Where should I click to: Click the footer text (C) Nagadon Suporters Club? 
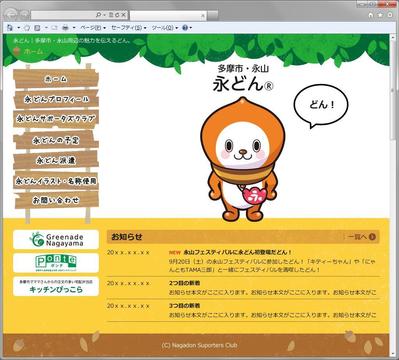(x=199, y=345)
